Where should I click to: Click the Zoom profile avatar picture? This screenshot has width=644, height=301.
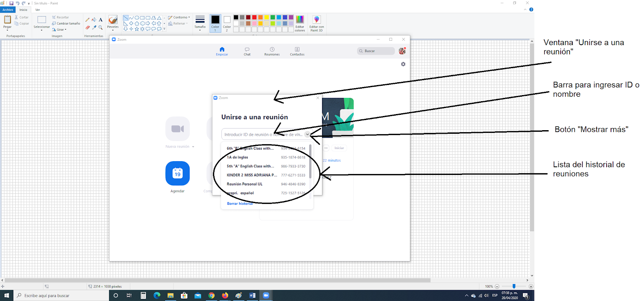[402, 51]
